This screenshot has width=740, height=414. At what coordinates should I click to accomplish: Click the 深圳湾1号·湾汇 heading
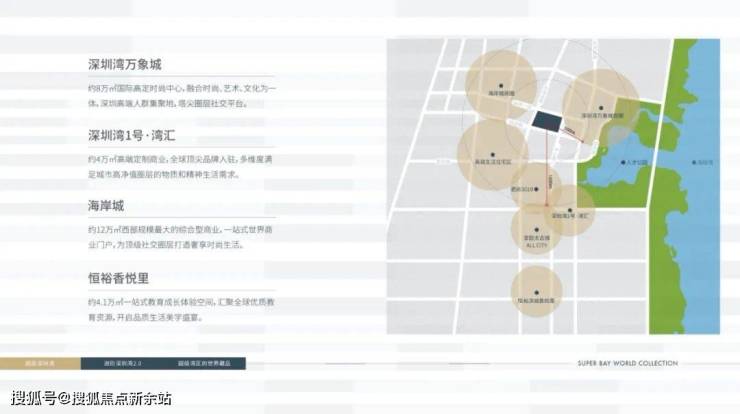[131, 136]
